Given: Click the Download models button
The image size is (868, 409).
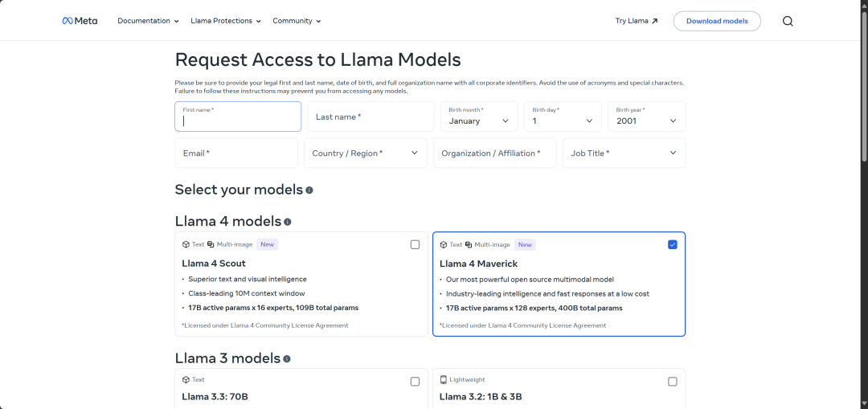Looking at the screenshot, I should 717,21.
